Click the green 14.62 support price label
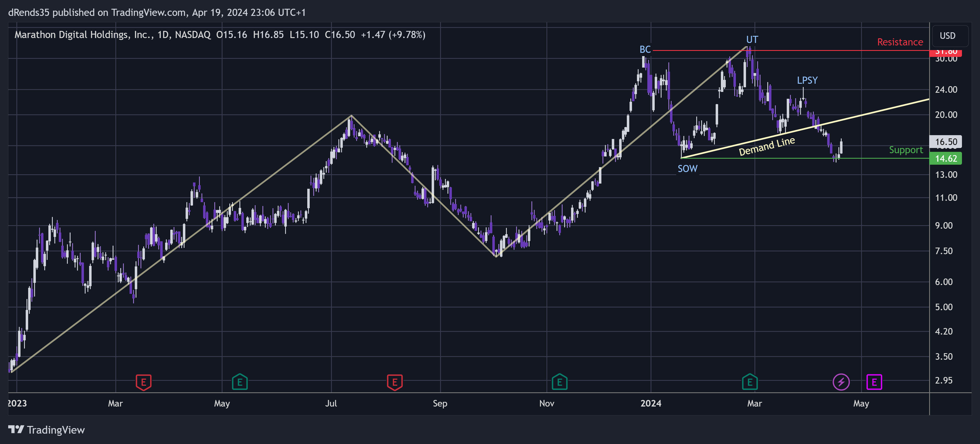This screenshot has height=444, width=980. pos(945,158)
